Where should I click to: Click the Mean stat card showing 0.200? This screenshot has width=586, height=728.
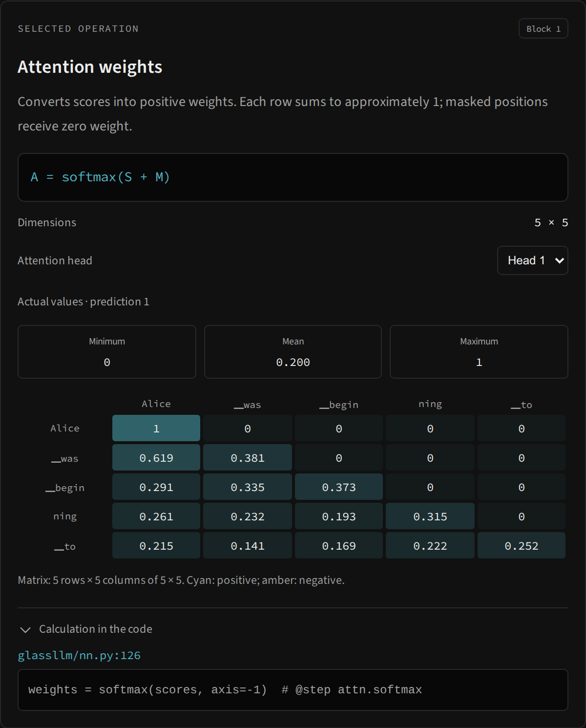(293, 352)
